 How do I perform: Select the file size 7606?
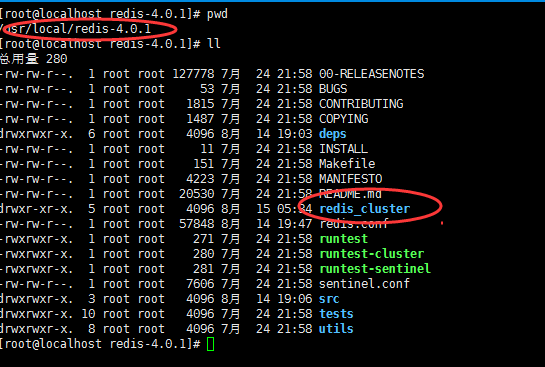point(200,283)
